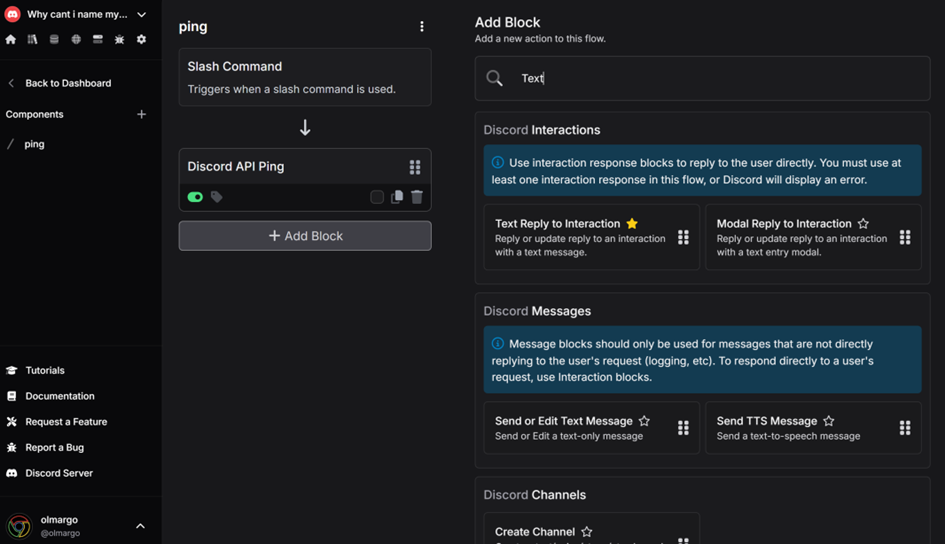945x544 pixels.
Task: Grab the Discord API Ping drag handle
Action: click(x=415, y=167)
